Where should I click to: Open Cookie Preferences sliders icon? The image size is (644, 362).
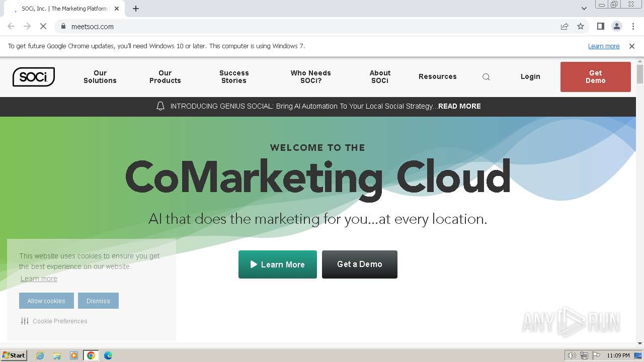(25, 321)
